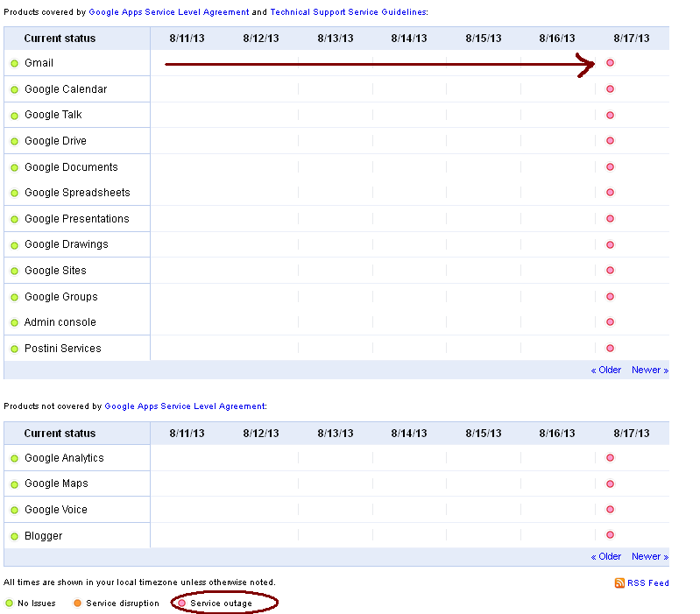
Task: Click the Service disruption legend entry
Action: [x=116, y=603]
